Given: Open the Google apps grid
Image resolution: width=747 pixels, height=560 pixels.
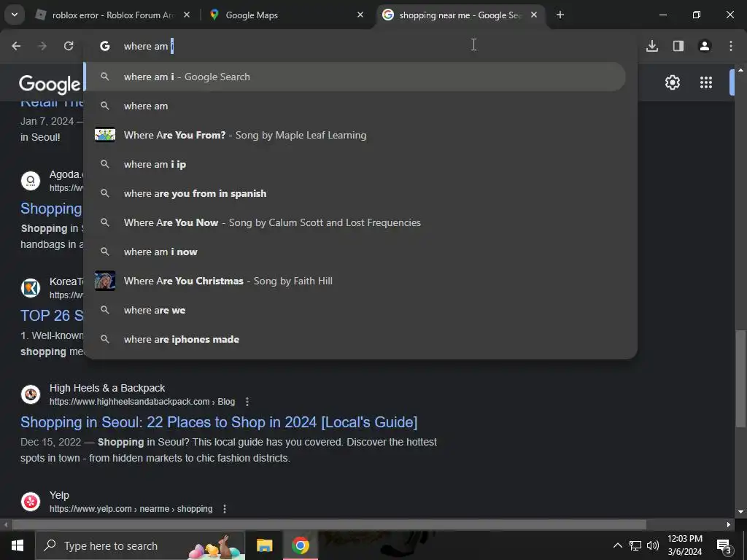Looking at the screenshot, I should (x=706, y=82).
